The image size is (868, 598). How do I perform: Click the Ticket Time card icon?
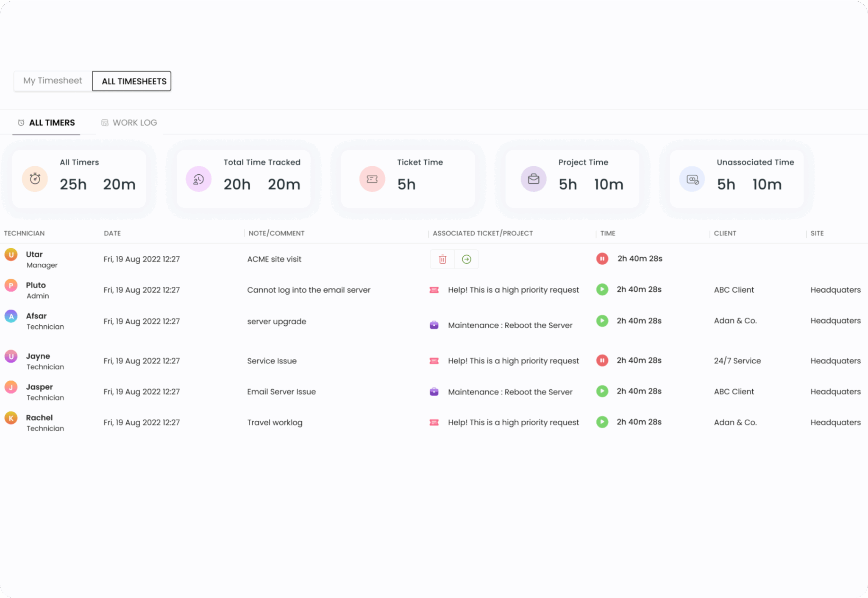[x=372, y=179]
